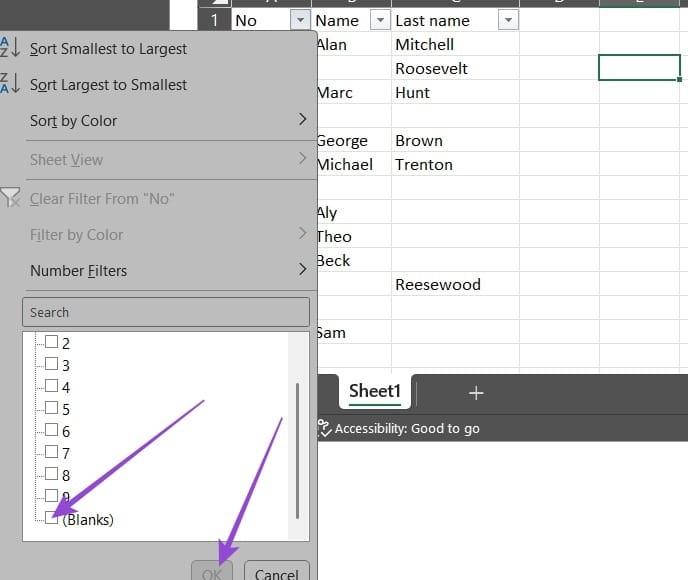Select row header 1
Screen dimensions: 688x580
point(214,20)
